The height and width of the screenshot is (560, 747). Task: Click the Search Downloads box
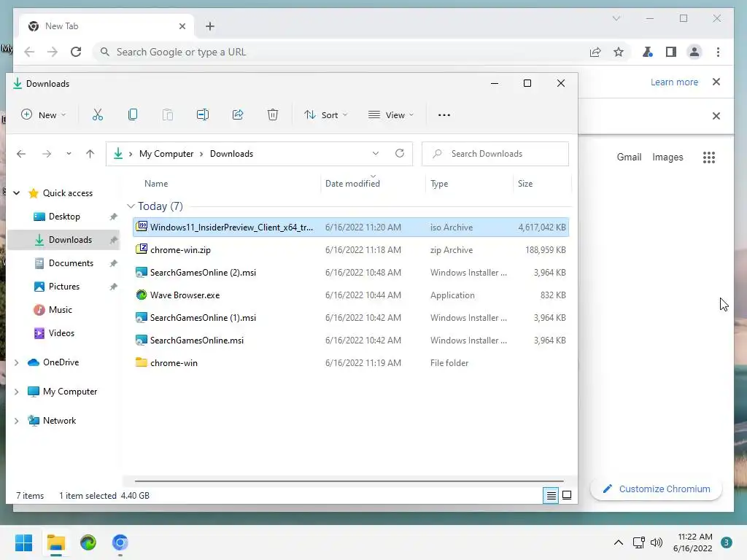pyautogui.click(x=495, y=154)
